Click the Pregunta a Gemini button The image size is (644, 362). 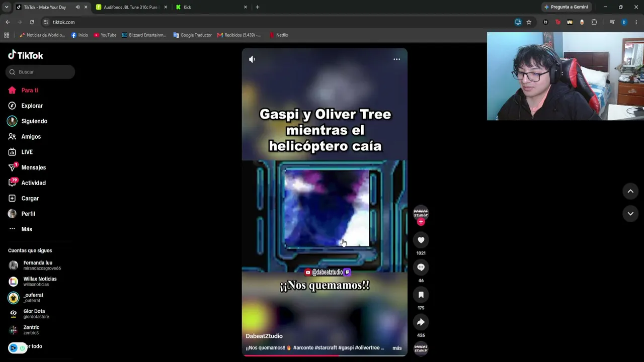pyautogui.click(x=566, y=7)
